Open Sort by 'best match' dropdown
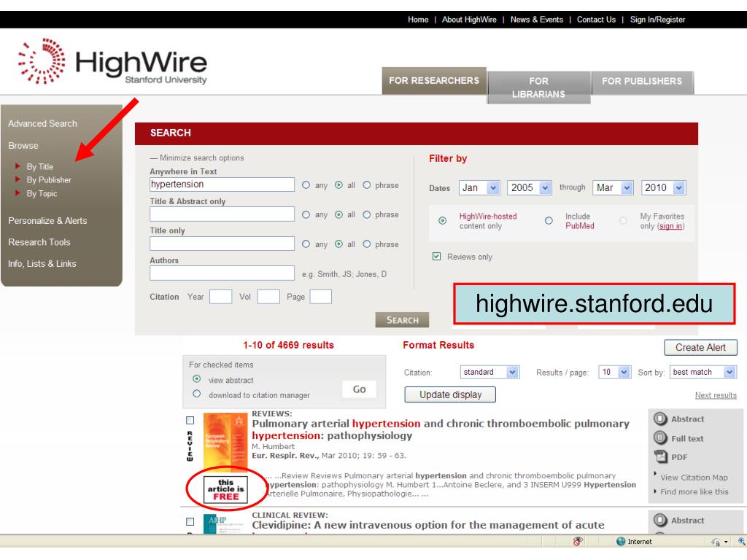 [x=703, y=372]
